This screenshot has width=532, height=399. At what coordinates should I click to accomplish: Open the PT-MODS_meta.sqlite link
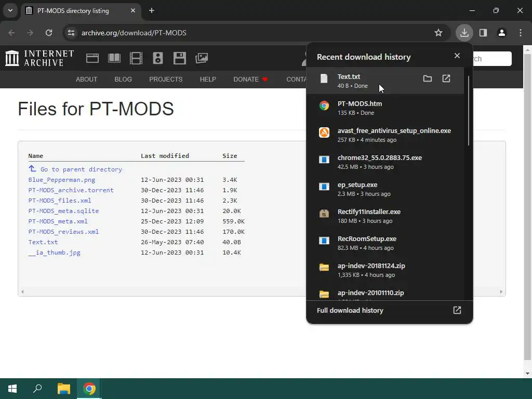click(x=63, y=211)
